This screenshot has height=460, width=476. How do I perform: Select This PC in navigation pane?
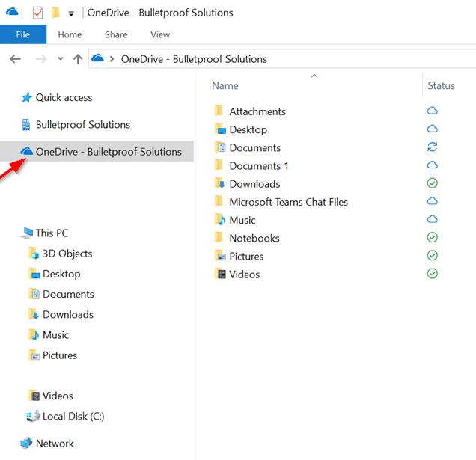pyautogui.click(x=51, y=233)
